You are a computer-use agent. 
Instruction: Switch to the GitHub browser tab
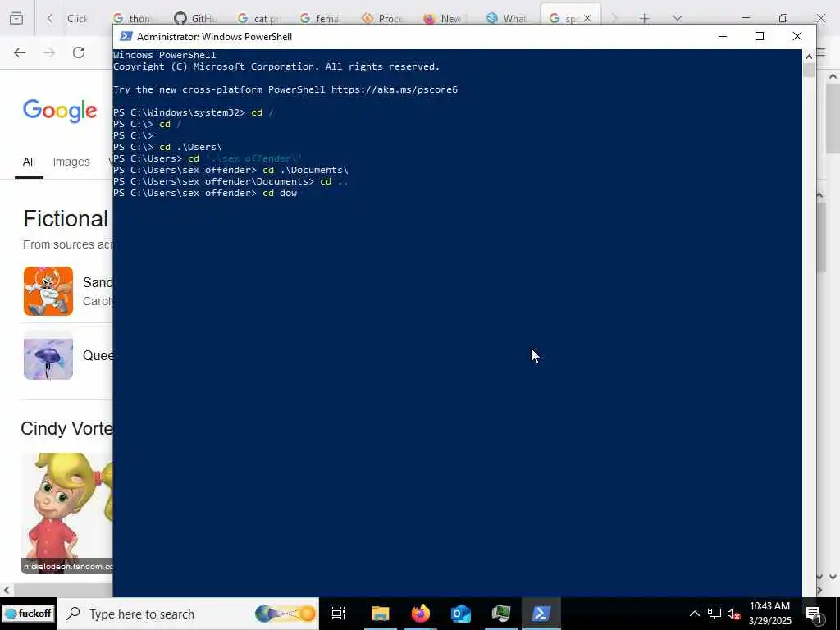click(x=195, y=18)
